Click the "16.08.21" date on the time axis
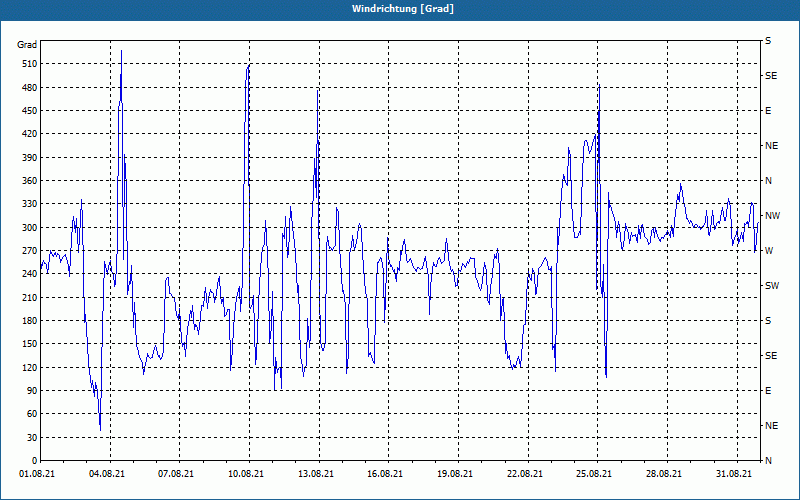Image resolution: width=800 pixels, height=500 pixels. (x=385, y=474)
